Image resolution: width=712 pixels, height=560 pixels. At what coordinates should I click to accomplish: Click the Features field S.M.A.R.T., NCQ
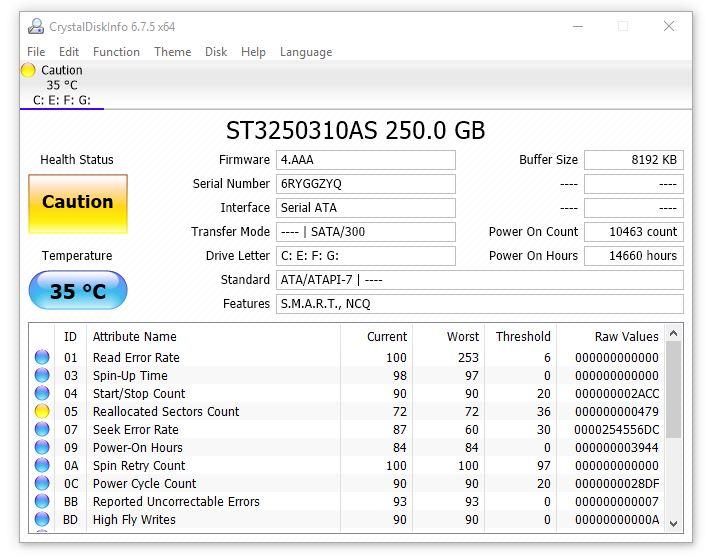480,304
